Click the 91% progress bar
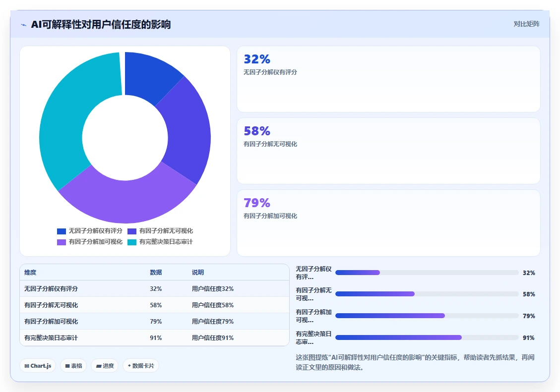This screenshot has width=560, height=392. point(427,337)
